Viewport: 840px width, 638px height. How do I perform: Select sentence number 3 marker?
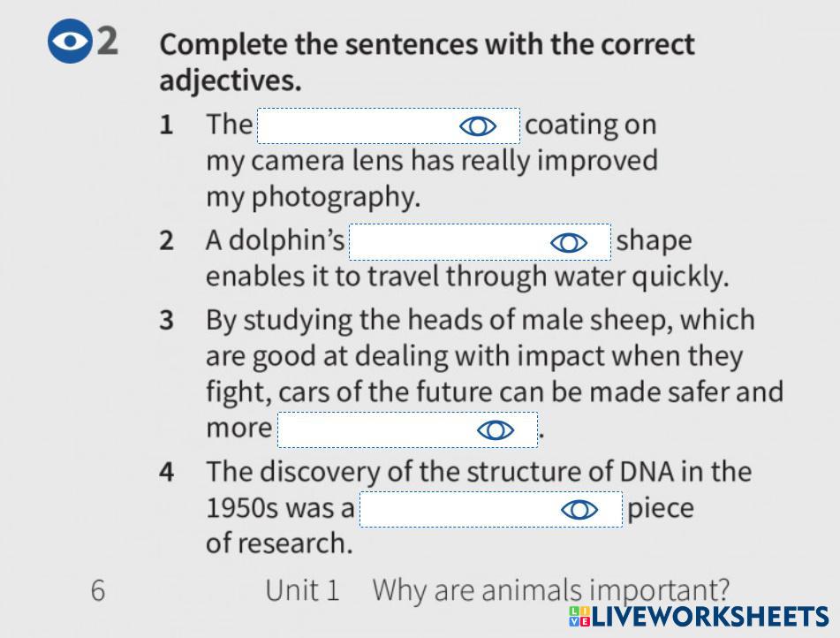[x=166, y=320]
